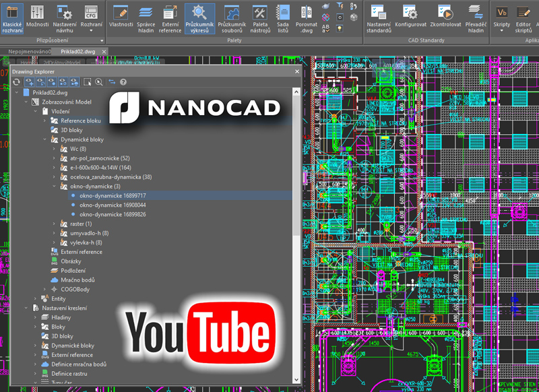Refresh the Drawing Explorer tree
Viewport: 539px width, 392px height.
click(x=16, y=81)
